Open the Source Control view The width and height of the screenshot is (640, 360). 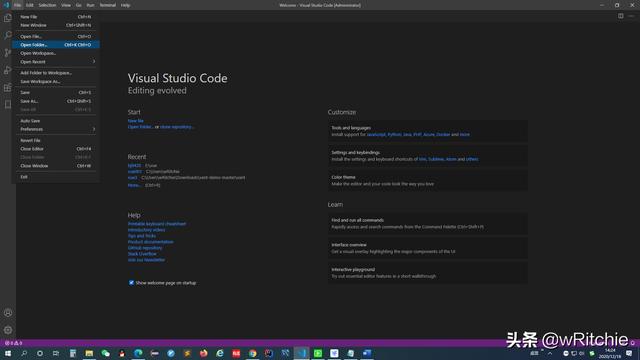8,53
